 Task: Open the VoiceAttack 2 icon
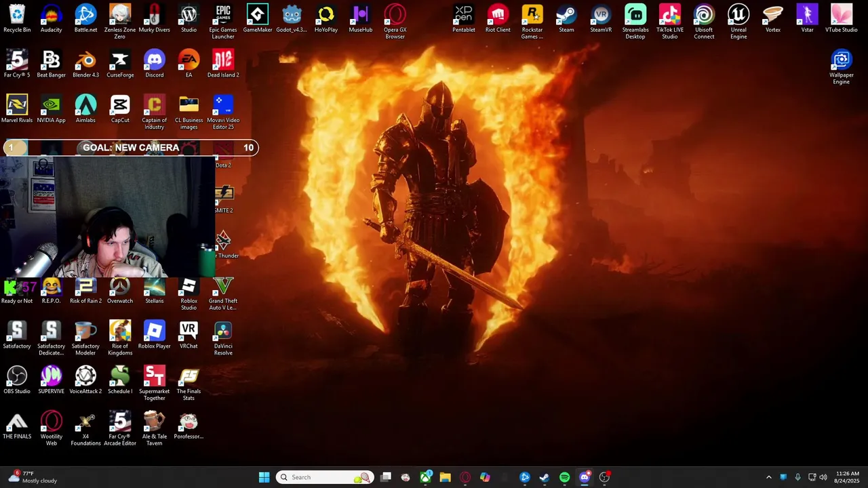85,380
